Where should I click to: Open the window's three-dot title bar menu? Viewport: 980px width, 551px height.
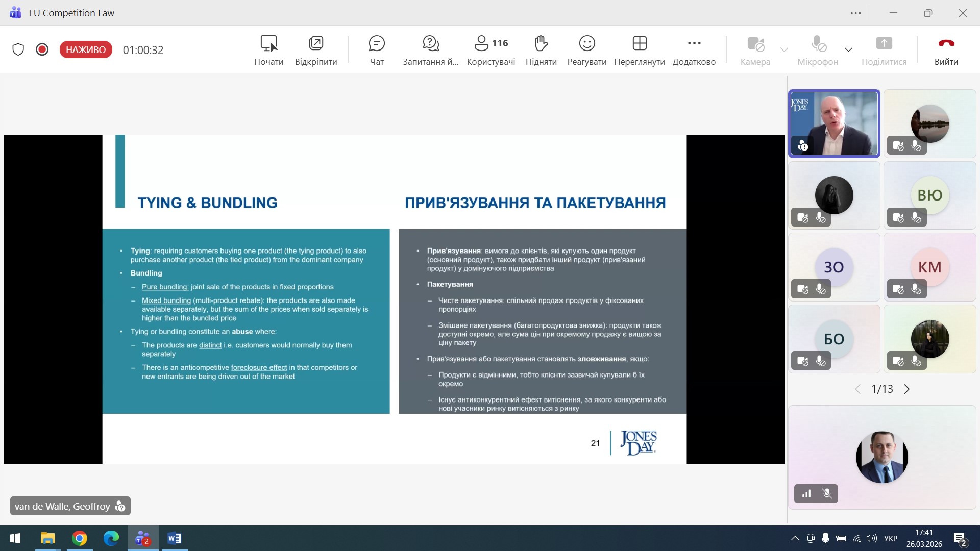(856, 13)
